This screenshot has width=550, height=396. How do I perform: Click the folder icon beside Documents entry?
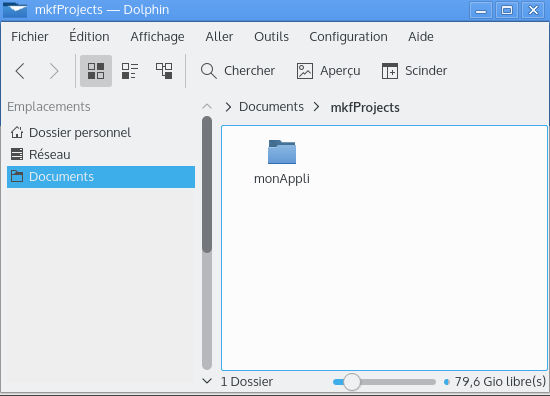(17, 176)
